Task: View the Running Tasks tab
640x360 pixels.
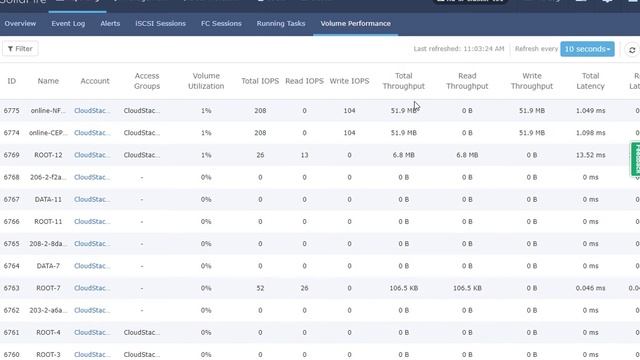Action: [x=281, y=24]
